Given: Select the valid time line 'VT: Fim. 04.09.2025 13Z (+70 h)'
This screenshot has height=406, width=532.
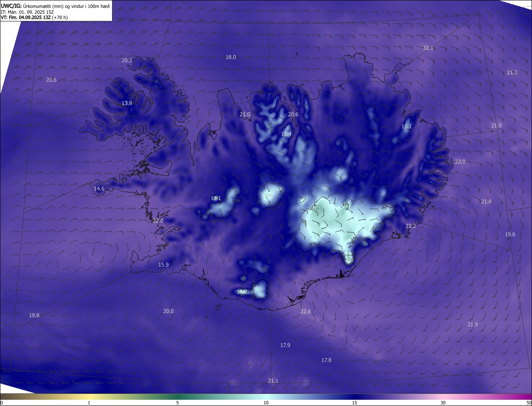Looking at the screenshot, I should tap(34, 17).
